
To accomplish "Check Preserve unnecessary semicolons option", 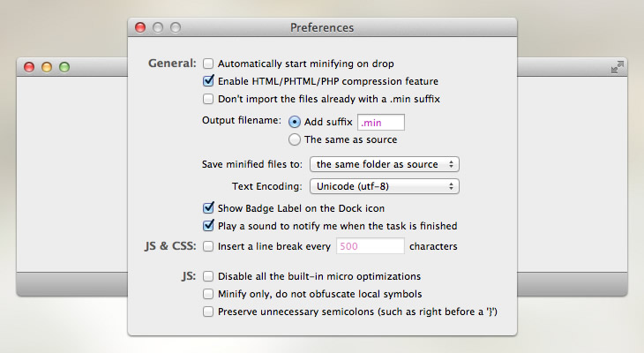I will [208, 312].
